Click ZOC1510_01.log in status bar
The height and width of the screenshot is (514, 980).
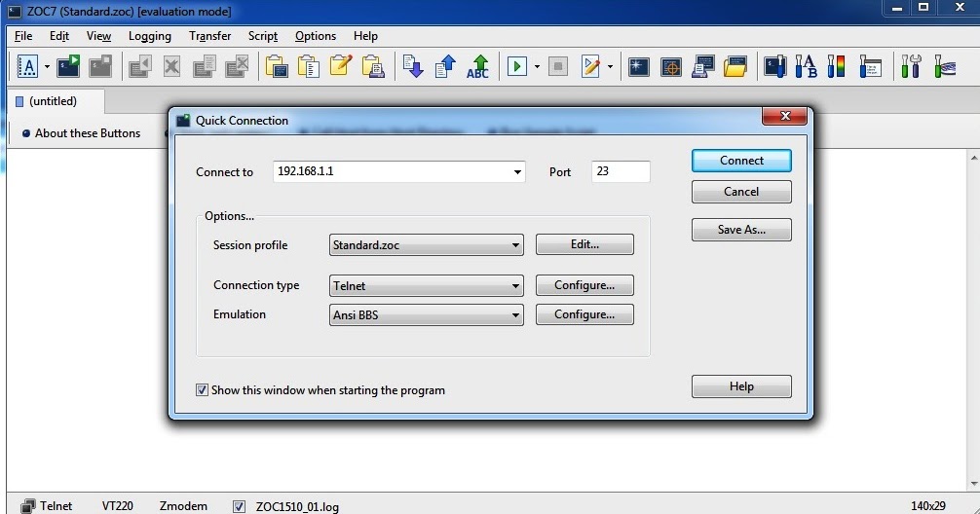(297, 506)
